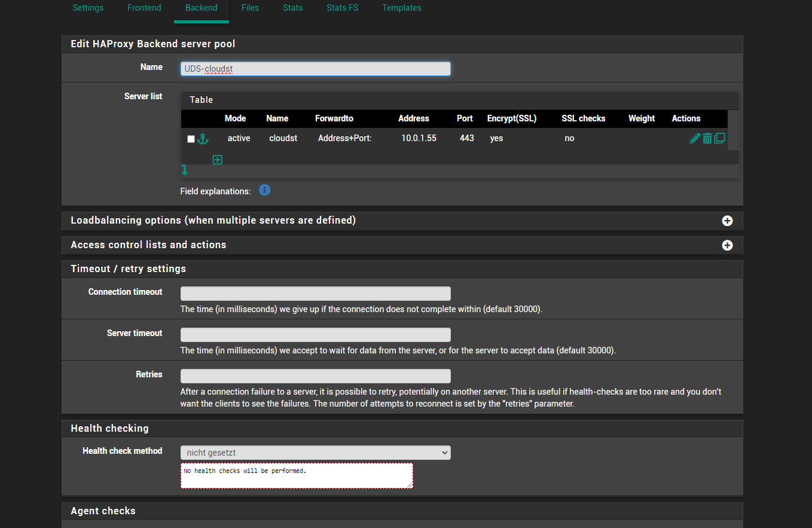This screenshot has height=528, width=812.
Task: Click the 'cloudst' server name cell
Action: (283, 138)
